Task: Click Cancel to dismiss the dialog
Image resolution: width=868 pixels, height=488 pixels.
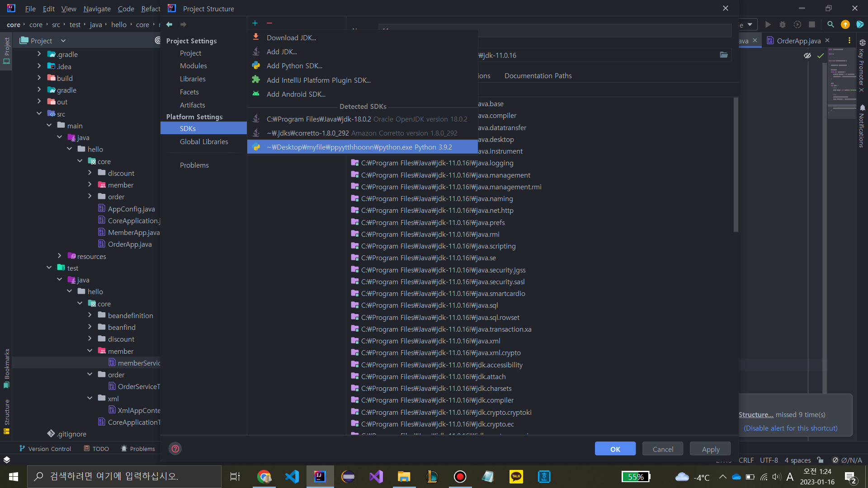Action: click(x=662, y=449)
